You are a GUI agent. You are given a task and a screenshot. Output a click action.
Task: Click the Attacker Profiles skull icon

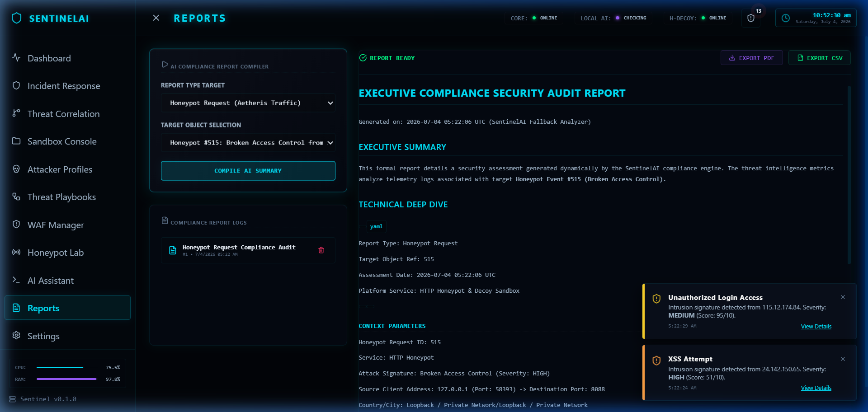click(16, 169)
